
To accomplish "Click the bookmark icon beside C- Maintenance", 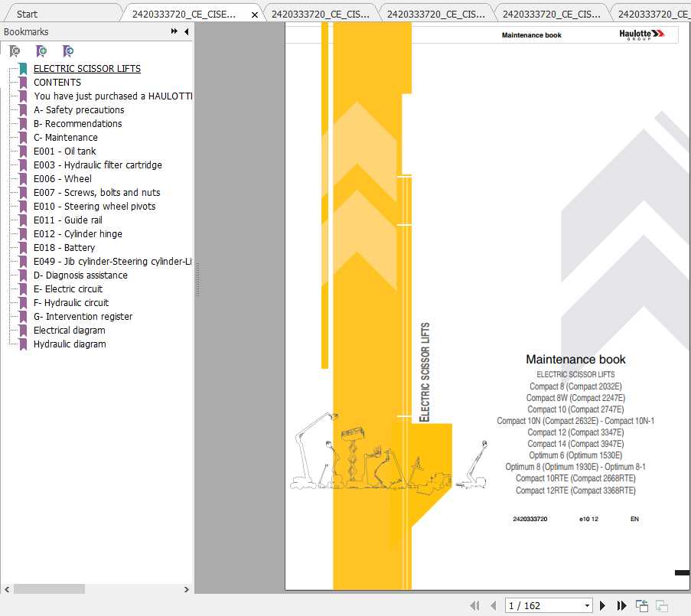I will (23, 137).
